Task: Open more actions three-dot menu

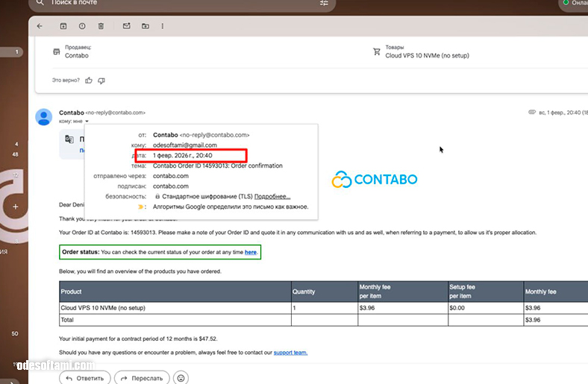Action: (x=163, y=26)
